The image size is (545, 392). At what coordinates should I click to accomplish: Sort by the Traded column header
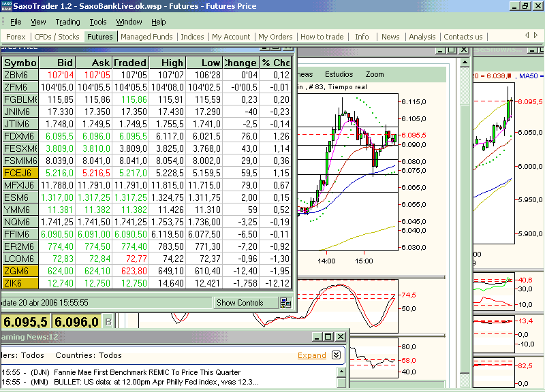[130, 63]
